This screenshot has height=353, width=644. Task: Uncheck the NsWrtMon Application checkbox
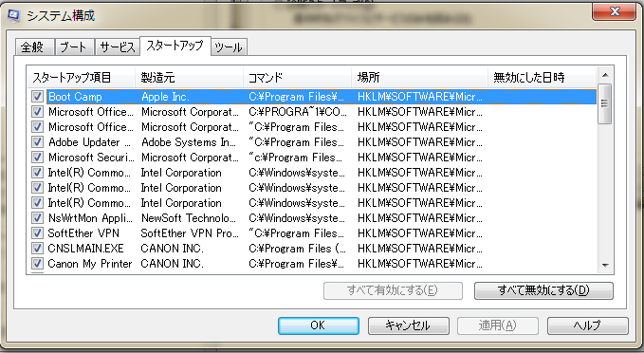point(37,218)
